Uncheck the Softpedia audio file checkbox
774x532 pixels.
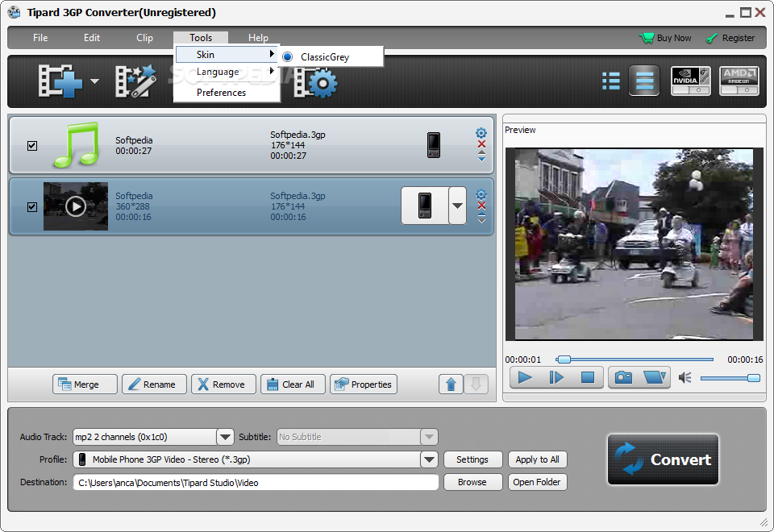coord(32,146)
